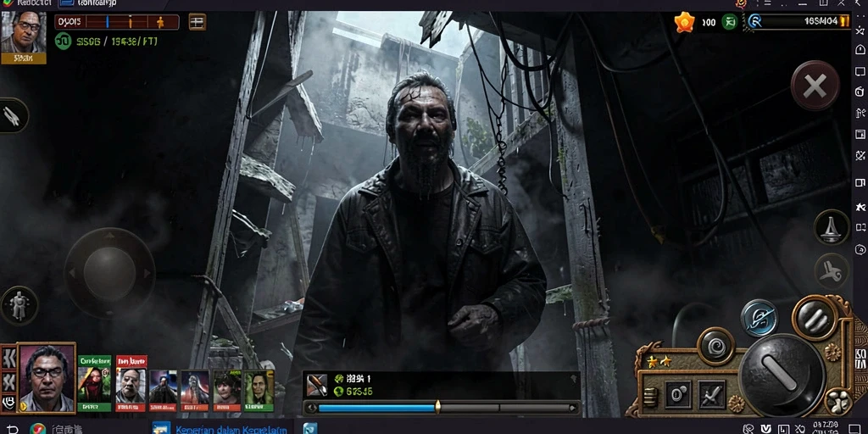This screenshot has height=434, width=868.
Task: Select the large glasses-man hero portrait
Action: tap(47, 377)
